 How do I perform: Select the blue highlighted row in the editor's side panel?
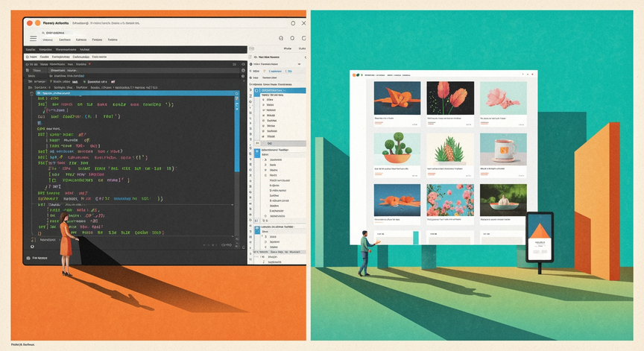tap(280, 90)
